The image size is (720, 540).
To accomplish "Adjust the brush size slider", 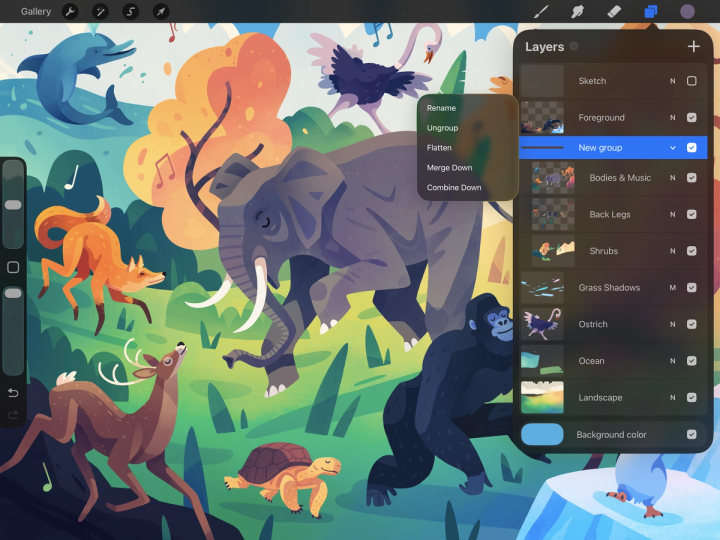I will click(13, 205).
